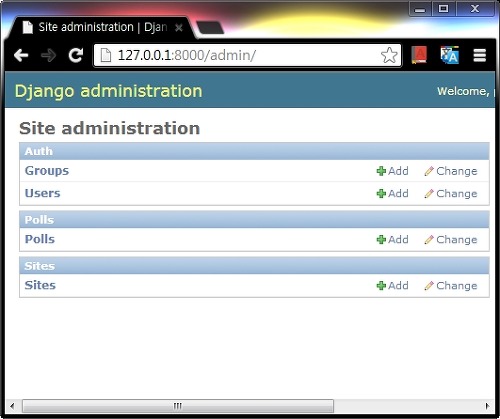Reload the admin page
Screen dimensions: 500x419
(x=76, y=55)
